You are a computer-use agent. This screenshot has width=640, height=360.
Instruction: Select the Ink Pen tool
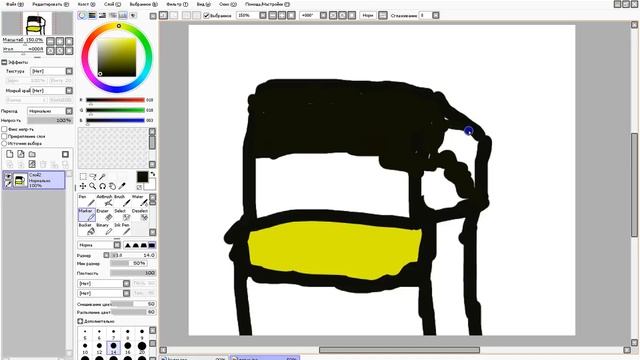click(x=122, y=229)
